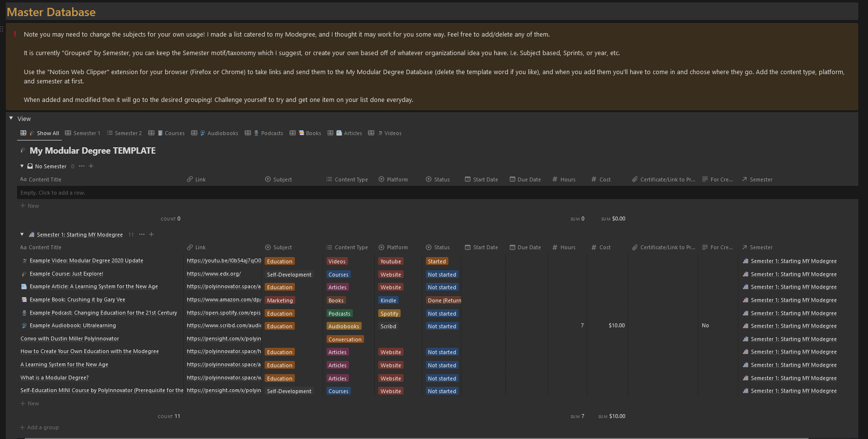868x439 pixels.
Task: Switch to the Semester 2 view tab
Action: pyautogui.click(x=124, y=133)
